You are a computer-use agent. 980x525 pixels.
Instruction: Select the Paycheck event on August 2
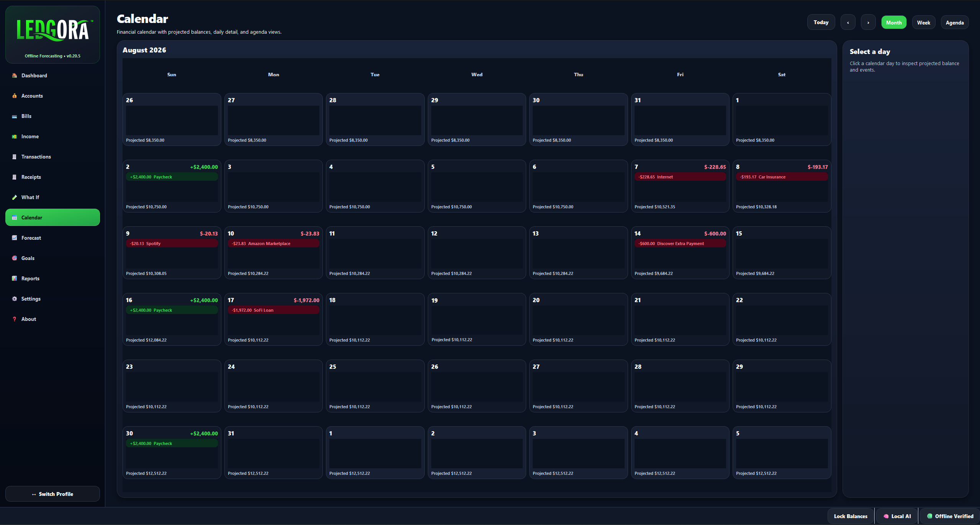pos(172,177)
